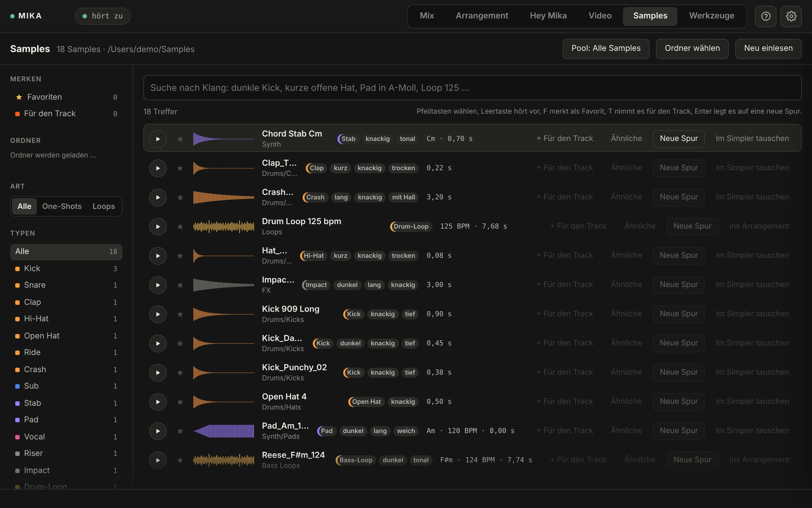This screenshot has width=812, height=508.
Task: Open Pool: Alle Samples selector
Action: point(606,48)
